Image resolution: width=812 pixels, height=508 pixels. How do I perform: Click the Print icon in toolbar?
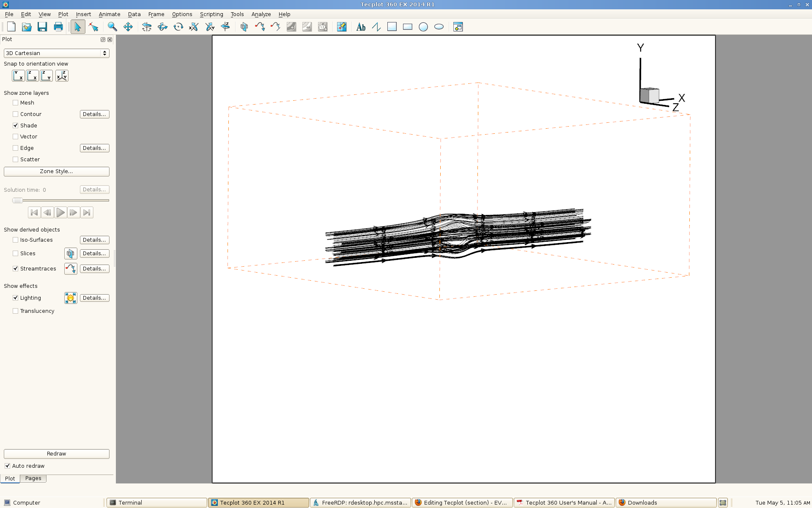(58, 27)
